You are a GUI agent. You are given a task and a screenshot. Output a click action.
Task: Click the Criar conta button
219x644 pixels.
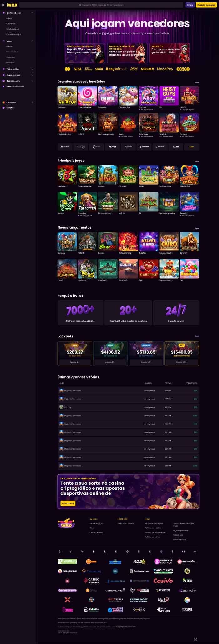coord(68,503)
